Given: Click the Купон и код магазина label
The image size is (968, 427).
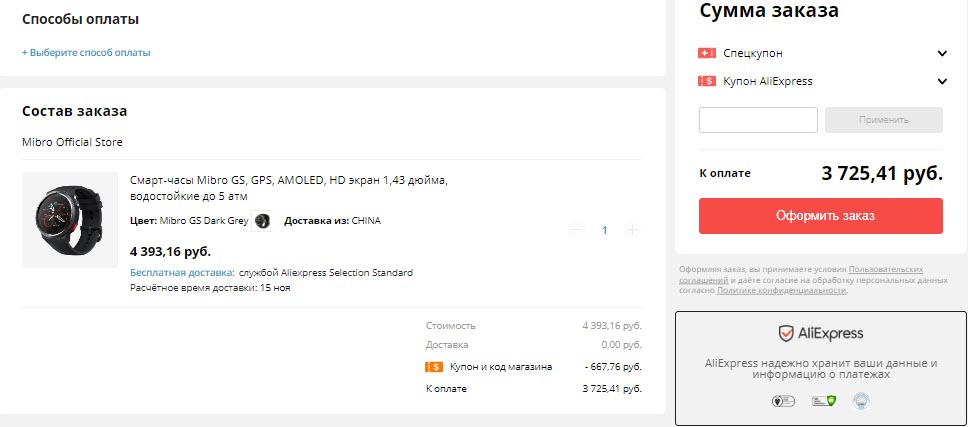Looking at the screenshot, I should [x=501, y=367].
